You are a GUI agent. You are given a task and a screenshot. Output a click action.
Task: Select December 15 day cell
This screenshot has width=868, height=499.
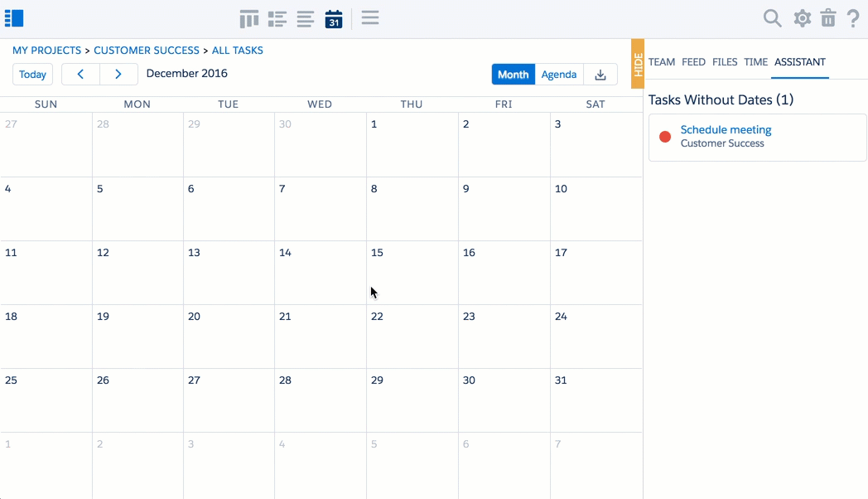click(x=412, y=273)
